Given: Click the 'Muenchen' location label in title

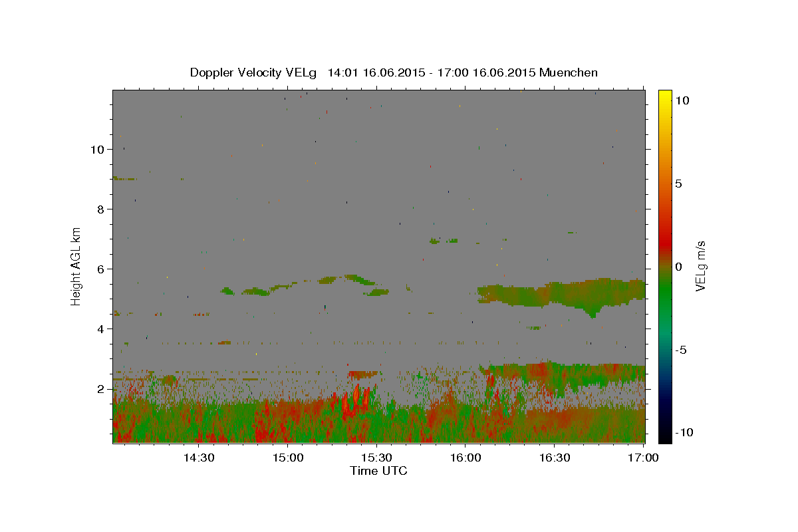Looking at the screenshot, I should pos(569,72).
